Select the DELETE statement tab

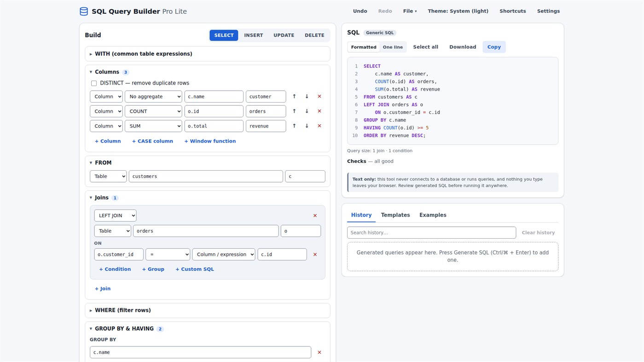(x=314, y=35)
